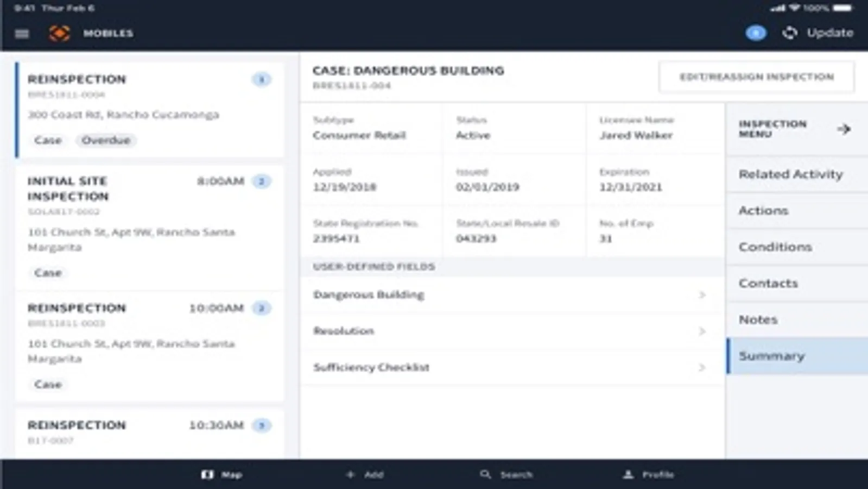The image size is (868, 489).
Task: Click the Add label in bottom bar
Action: [374, 475]
